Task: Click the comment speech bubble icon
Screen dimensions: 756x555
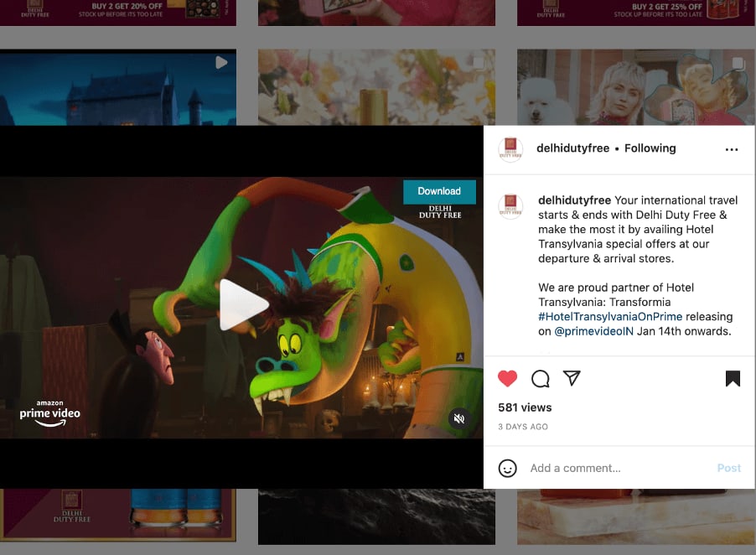Action: pos(541,378)
